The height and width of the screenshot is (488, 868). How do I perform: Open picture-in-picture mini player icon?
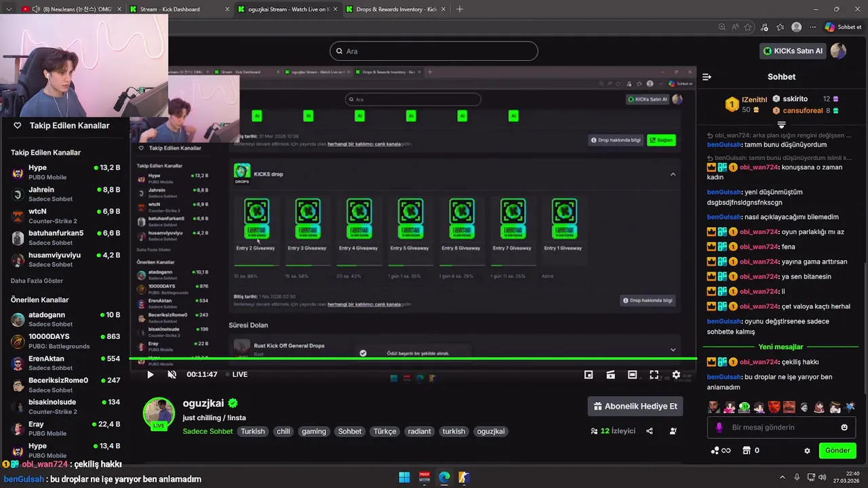(x=589, y=375)
